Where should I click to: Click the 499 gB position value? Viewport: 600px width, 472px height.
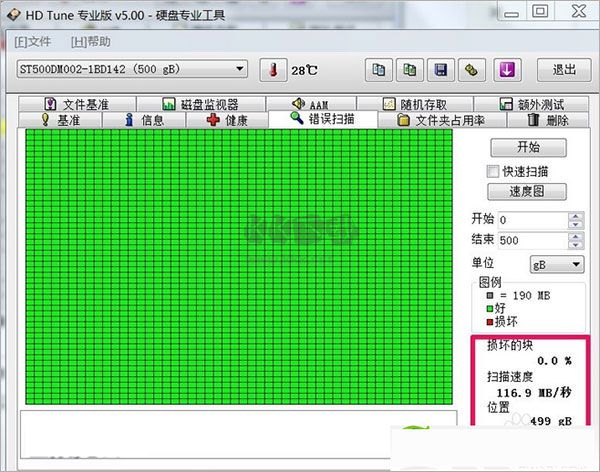coord(551,421)
